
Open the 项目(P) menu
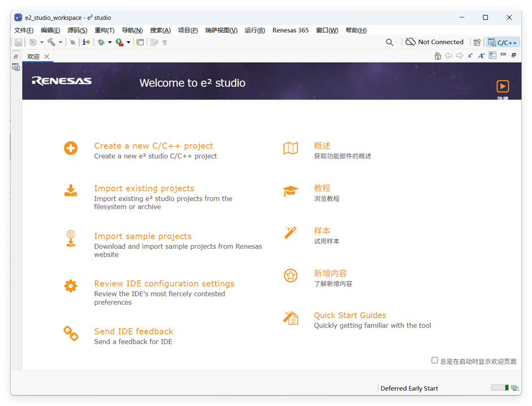pos(188,30)
